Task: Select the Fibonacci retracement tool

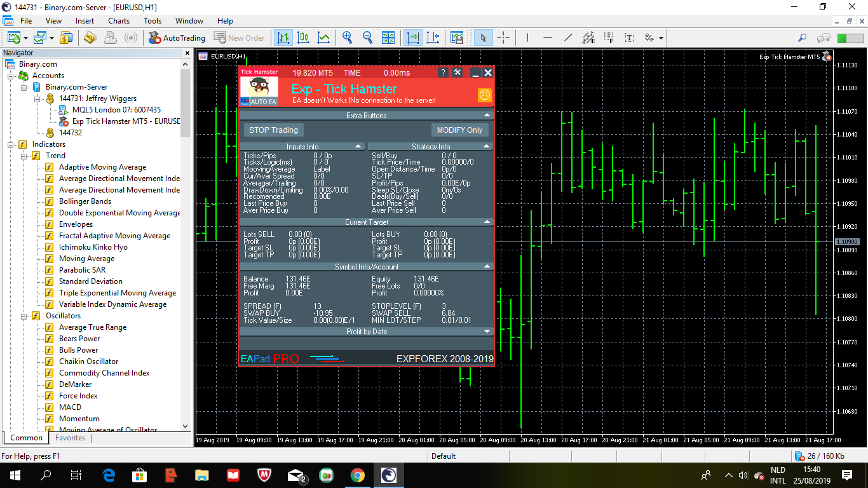Action: click(x=609, y=37)
